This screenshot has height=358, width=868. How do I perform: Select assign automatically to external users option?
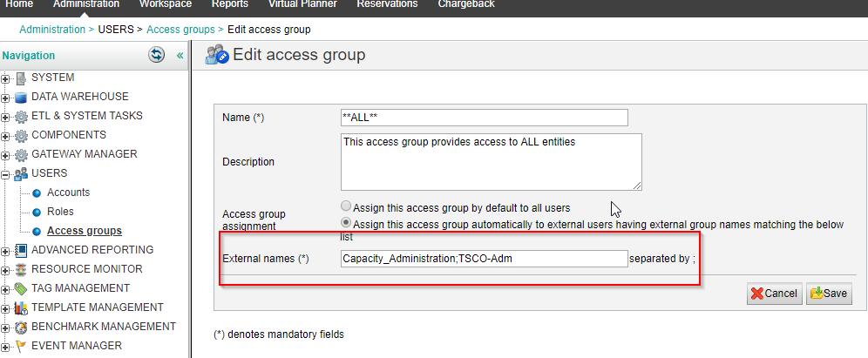(347, 225)
